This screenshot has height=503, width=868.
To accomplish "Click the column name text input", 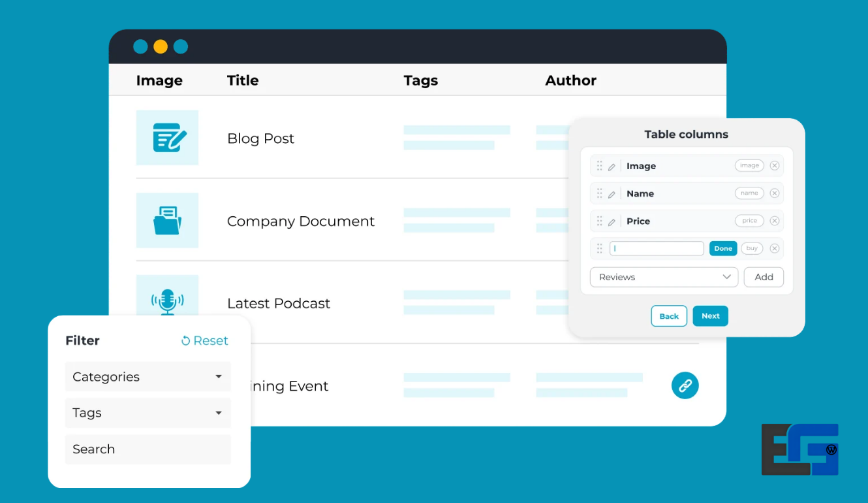I will click(x=657, y=248).
